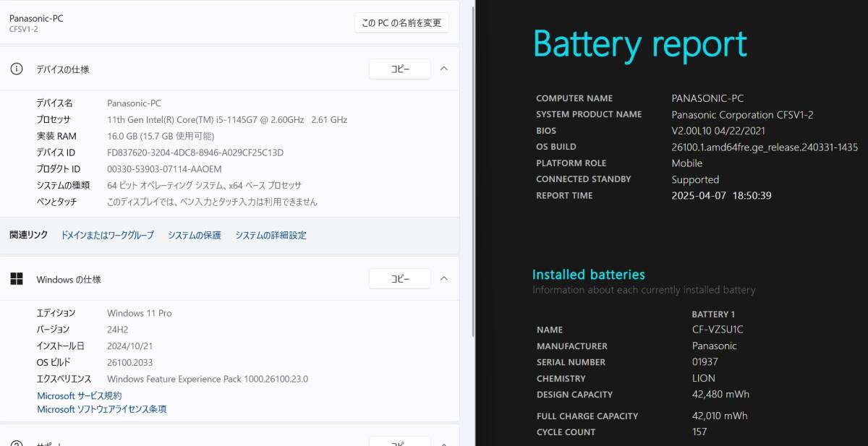Screen dimensions: 868x446
Task: Select RAM value 16.0 GB
Action: (x=161, y=136)
